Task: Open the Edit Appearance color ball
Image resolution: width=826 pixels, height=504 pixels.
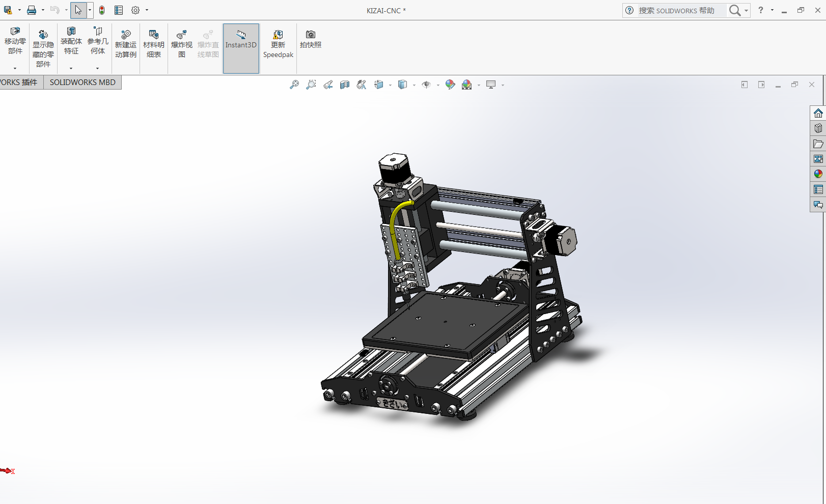Action: [450, 85]
